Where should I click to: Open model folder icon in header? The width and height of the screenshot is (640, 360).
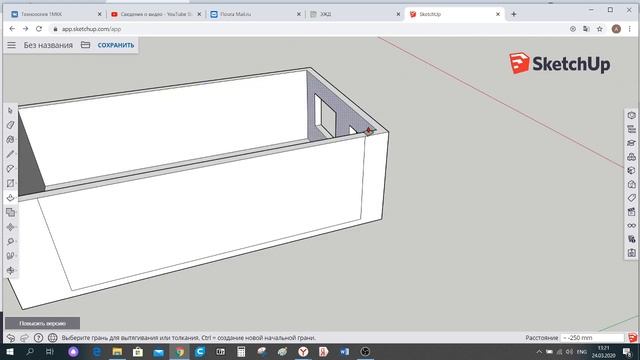coord(85,45)
